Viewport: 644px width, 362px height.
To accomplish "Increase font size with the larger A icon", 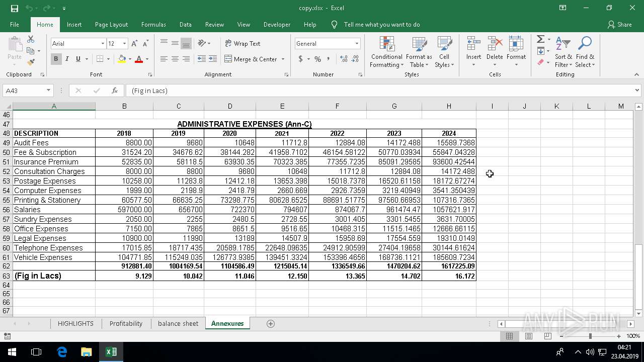I will [134, 44].
